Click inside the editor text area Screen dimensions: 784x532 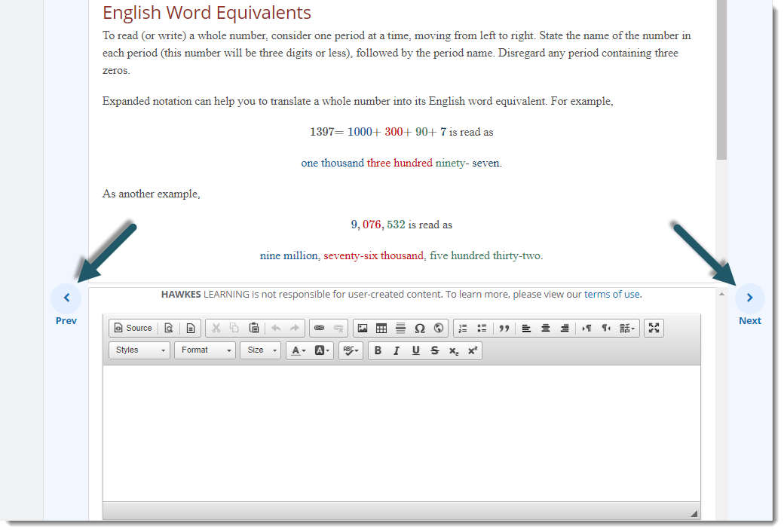click(402, 433)
